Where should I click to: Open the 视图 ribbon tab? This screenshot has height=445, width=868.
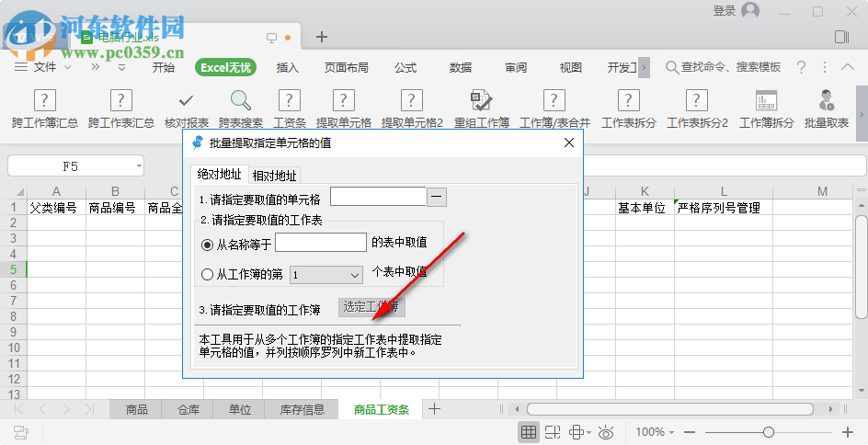(571, 67)
